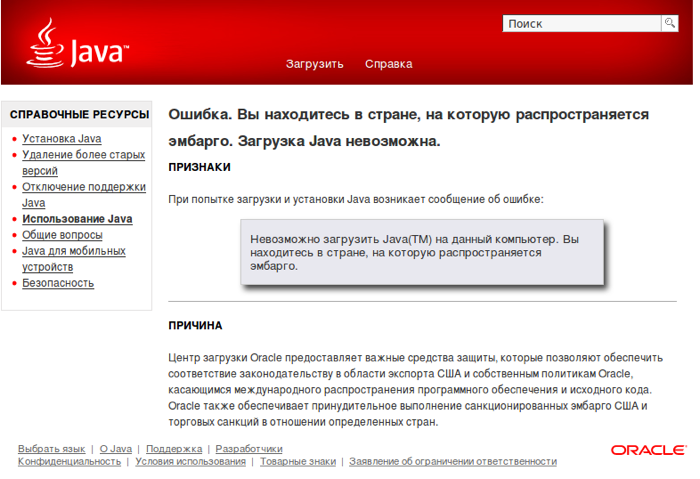Image resolution: width=700 pixels, height=479 pixels.
Task: Click the Разработчики footer link
Action: point(249,449)
